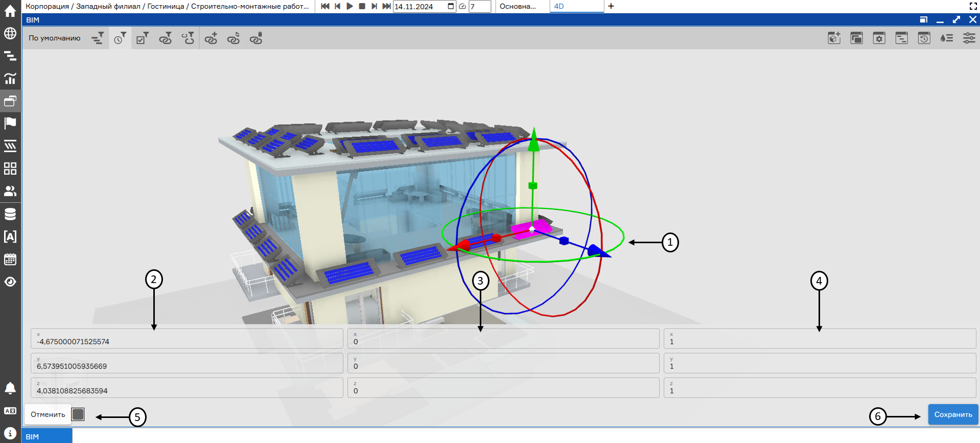This screenshot has width=980, height=443.
Task: Dock the BIM panel using the restore icon
Action: point(923,19)
